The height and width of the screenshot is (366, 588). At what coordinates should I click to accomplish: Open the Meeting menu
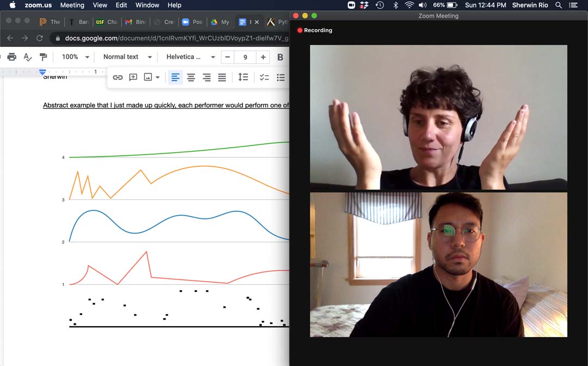[x=72, y=5]
